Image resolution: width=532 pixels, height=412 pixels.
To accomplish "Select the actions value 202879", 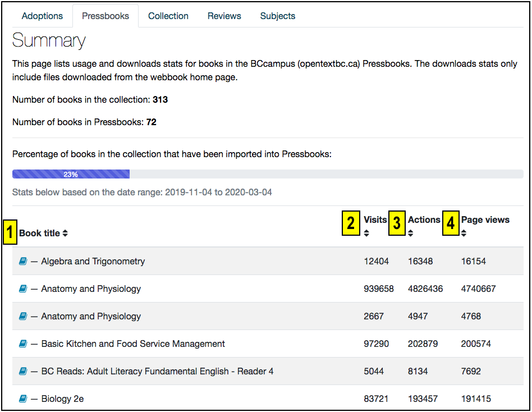I will (x=423, y=344).
